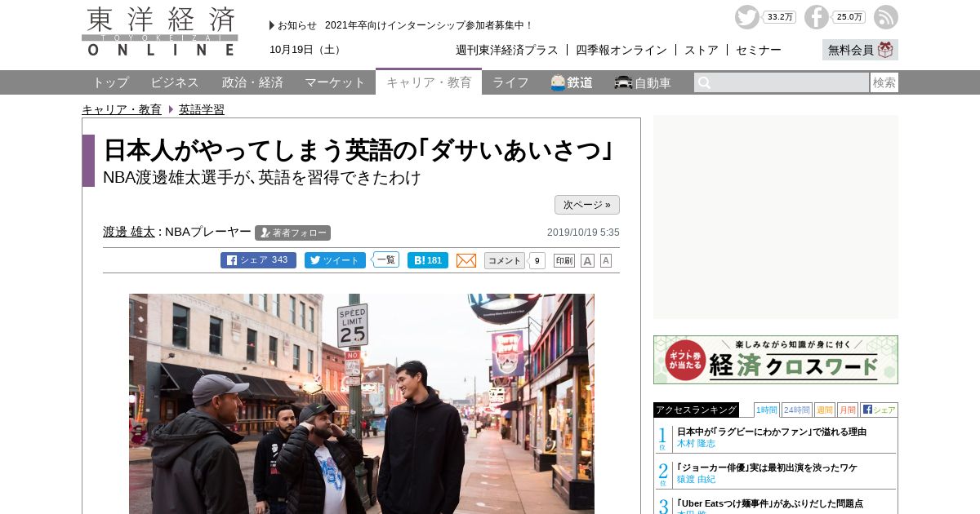Select the 24時間 ranking tab
The height and width of the screenshot is (514, 980).
click(797, 410)
